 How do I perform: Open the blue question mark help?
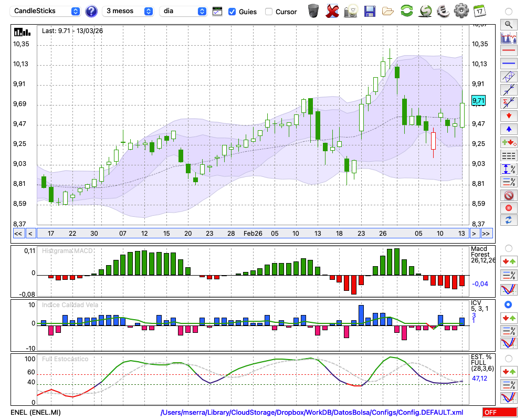coord(91,11)
